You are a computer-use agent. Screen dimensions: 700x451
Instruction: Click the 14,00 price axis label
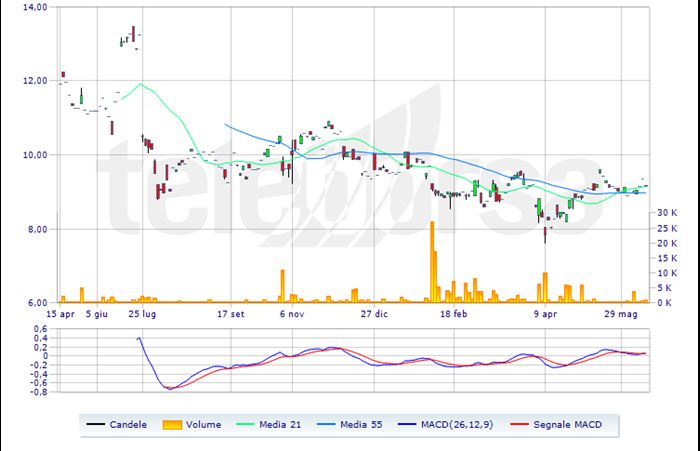point(35,7)
